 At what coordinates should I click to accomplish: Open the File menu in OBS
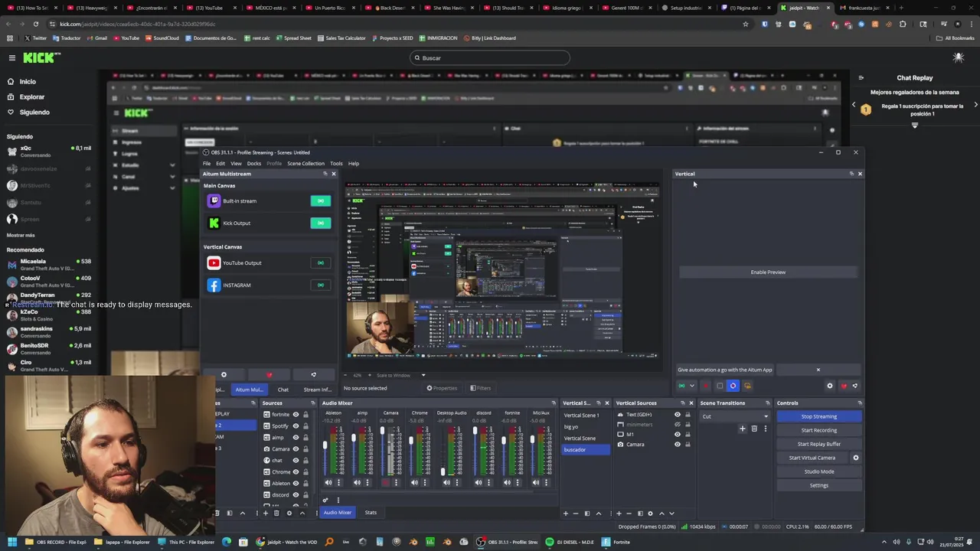pyautogui.click(x=207, y=163)
